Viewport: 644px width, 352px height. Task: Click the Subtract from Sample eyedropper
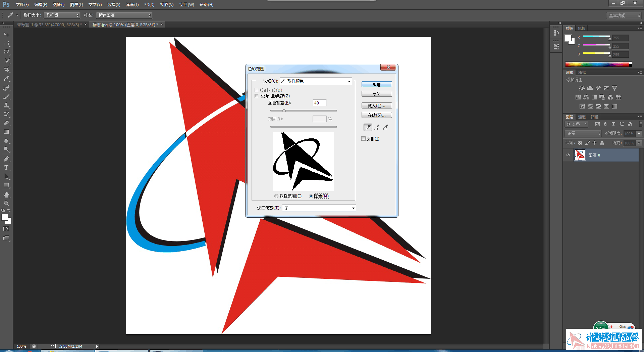386,127
